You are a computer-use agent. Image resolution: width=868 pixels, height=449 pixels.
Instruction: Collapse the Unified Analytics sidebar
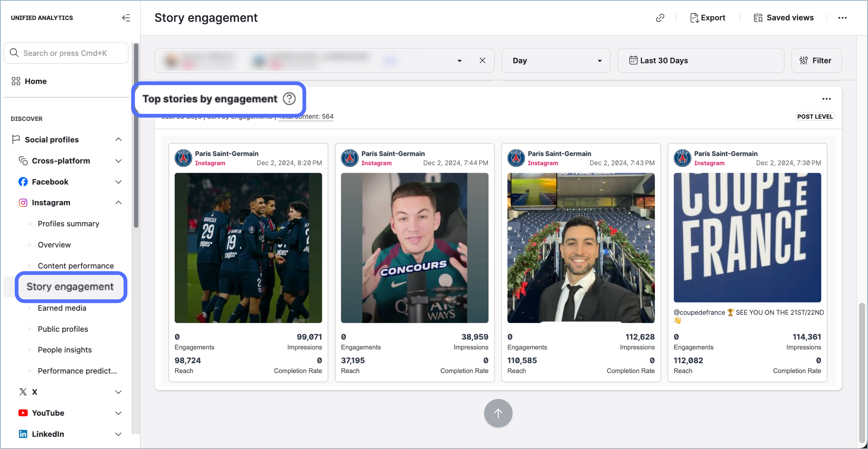(x=126, y=17)
